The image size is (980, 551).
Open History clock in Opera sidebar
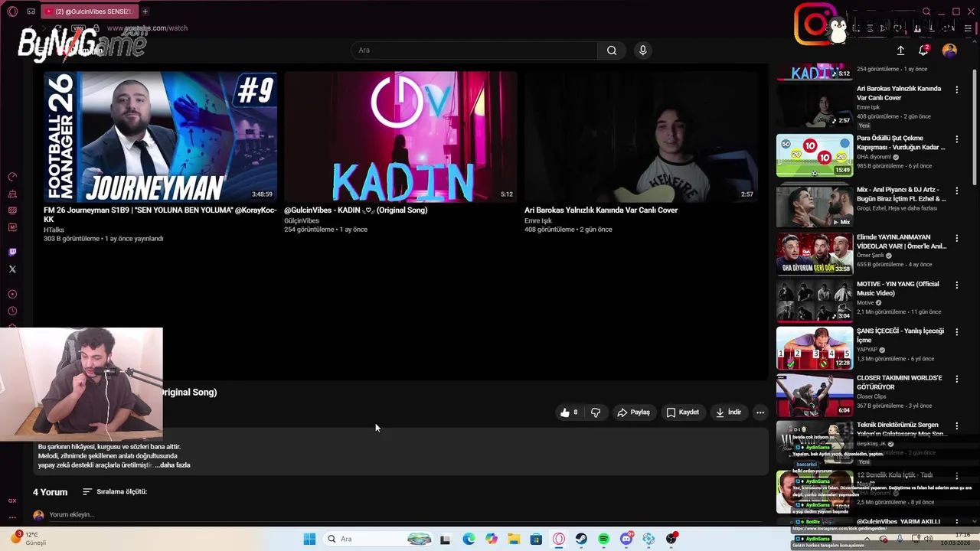[x=12, y=311]
